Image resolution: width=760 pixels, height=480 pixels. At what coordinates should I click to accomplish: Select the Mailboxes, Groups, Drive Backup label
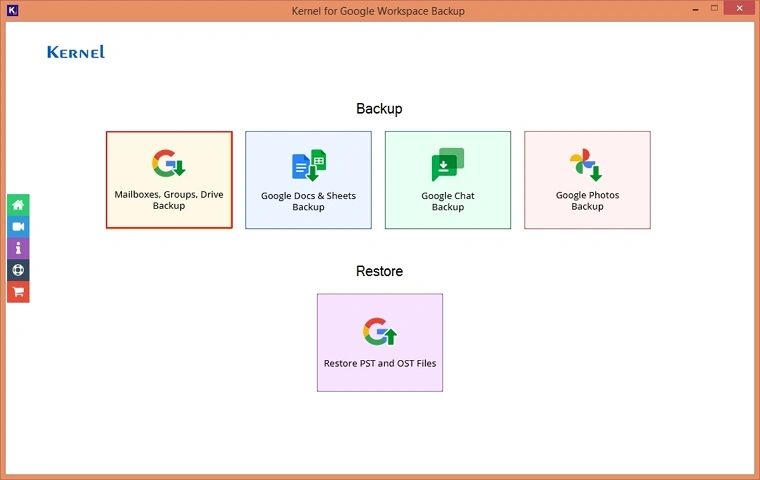pyautogui.click(x=169, y=200)
